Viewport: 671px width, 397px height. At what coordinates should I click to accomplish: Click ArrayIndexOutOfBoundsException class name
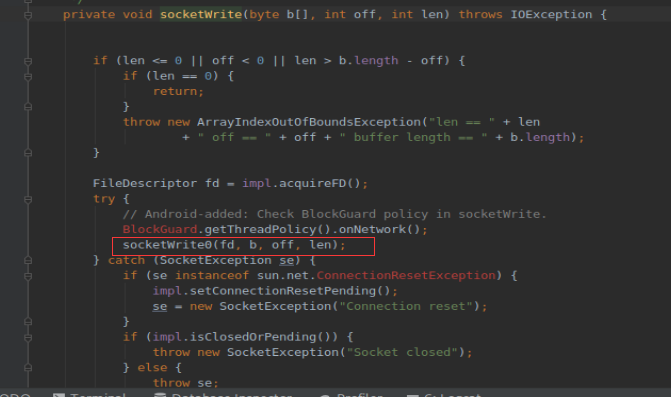coord(309,122)
